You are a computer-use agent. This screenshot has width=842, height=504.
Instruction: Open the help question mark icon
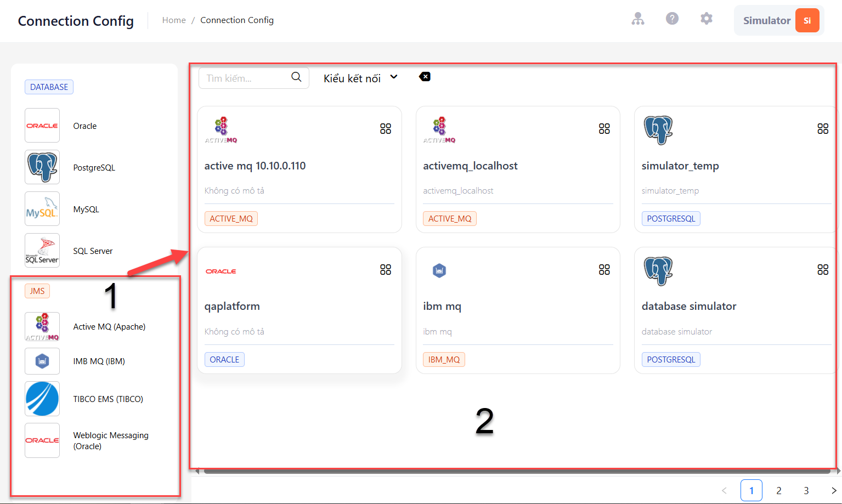point(672,19)
